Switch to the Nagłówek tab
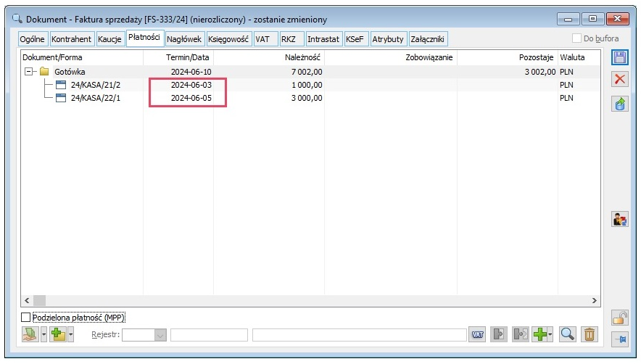641x364 pixels. 184,39
